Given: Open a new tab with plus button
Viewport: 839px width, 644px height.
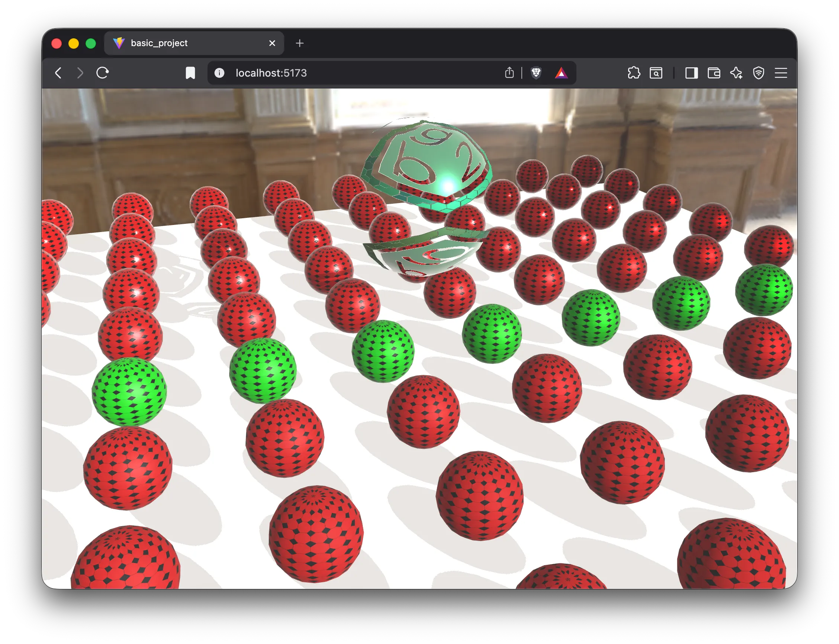Looking at the screenshot, I should tap(300, 43).
